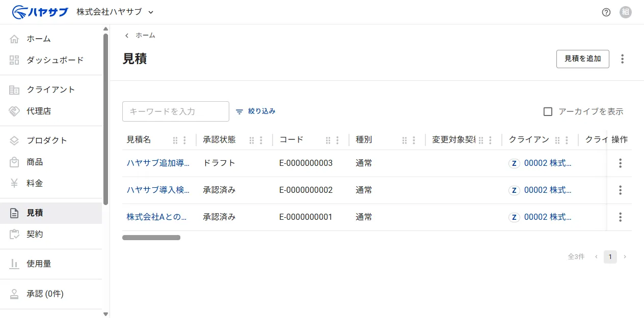Click the 見積を追加 button

point(583,59)
